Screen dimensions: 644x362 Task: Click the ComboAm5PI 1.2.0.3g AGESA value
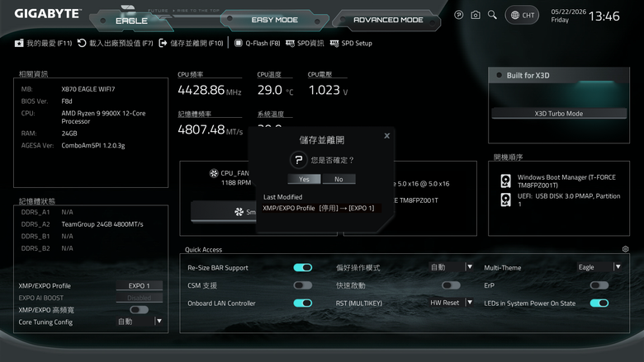pos(93,145)
